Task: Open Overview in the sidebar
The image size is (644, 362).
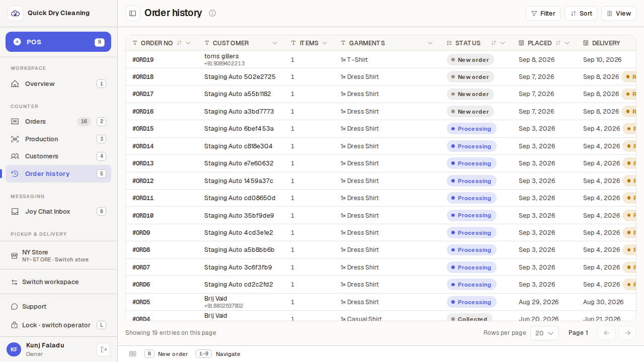Action: click(x=58, y=84)
